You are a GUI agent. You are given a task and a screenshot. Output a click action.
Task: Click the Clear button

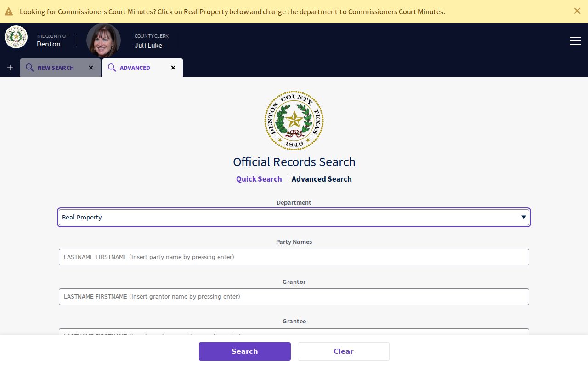click(x=344, y=351)
